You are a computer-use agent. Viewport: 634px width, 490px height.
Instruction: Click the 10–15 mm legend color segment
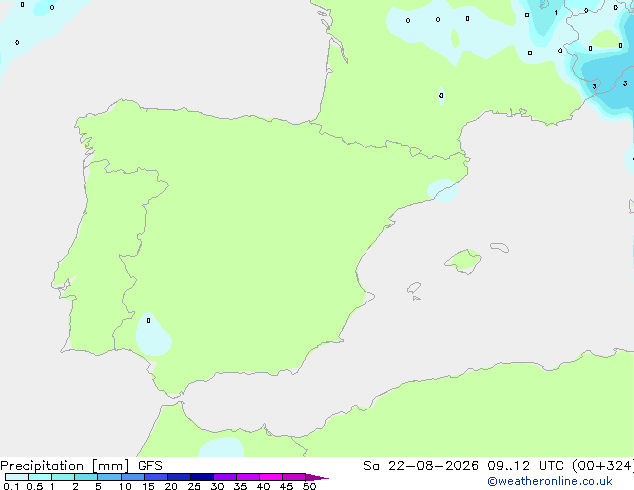click(133, 477)
